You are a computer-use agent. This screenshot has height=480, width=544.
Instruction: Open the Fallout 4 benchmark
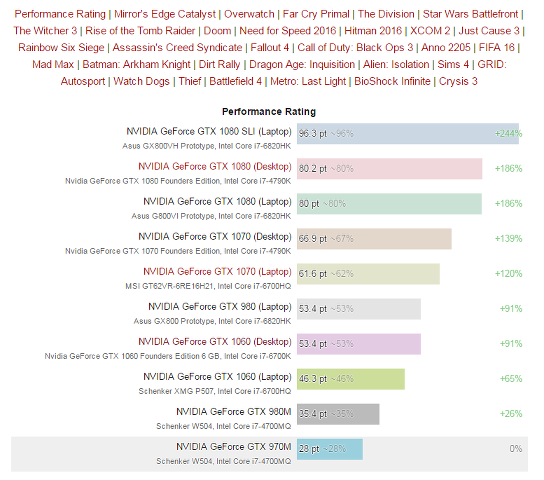(270, 48)
